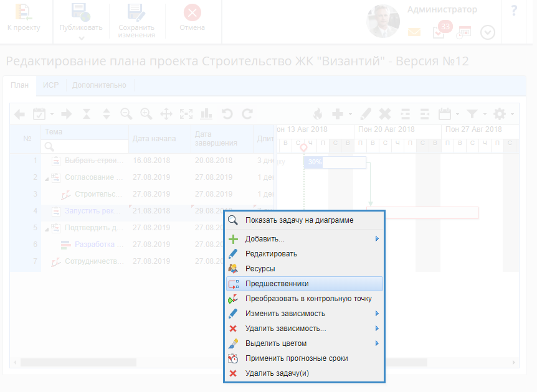
Task: Choose 'Редактировать' in the context menu
Action: (x=304, y=254)
